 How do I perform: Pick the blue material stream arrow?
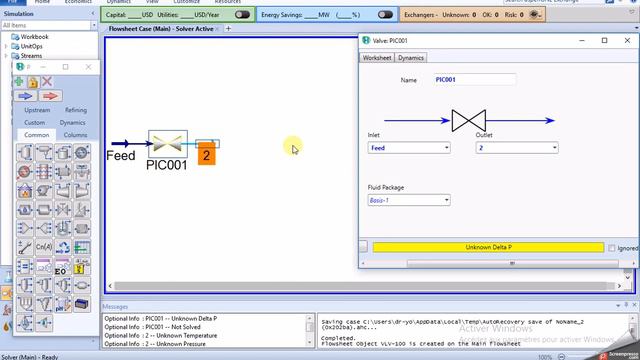[x=25, y=96]
